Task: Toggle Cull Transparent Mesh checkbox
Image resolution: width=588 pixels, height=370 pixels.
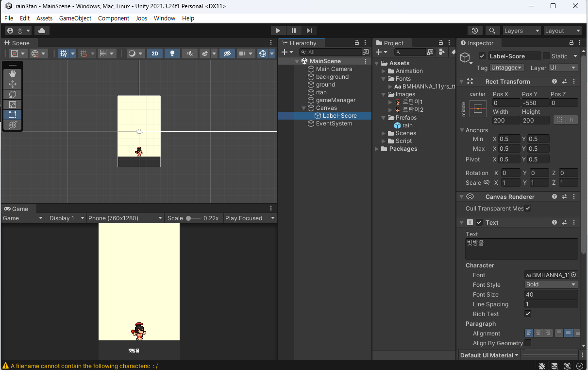Action: coord(528,209)
